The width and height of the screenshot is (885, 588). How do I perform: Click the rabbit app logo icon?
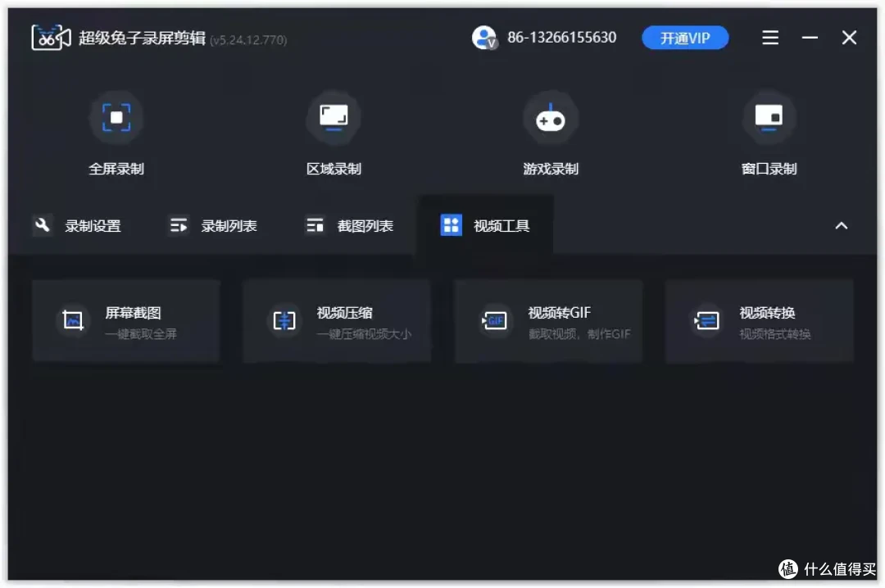(x=51, y=37)
